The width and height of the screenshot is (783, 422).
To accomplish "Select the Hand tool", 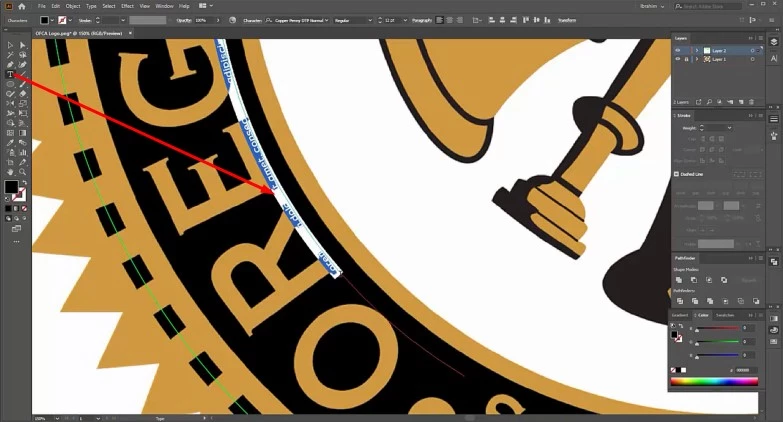I will [x=10, y=172].
